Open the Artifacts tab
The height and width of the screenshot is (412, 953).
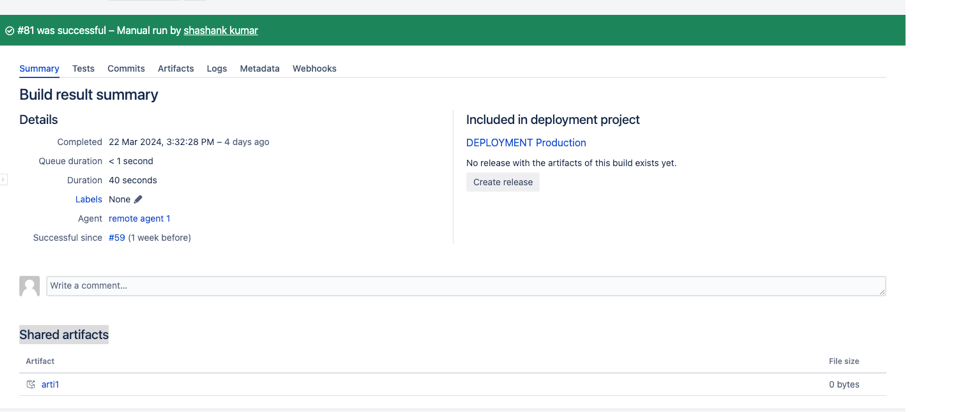176,69
